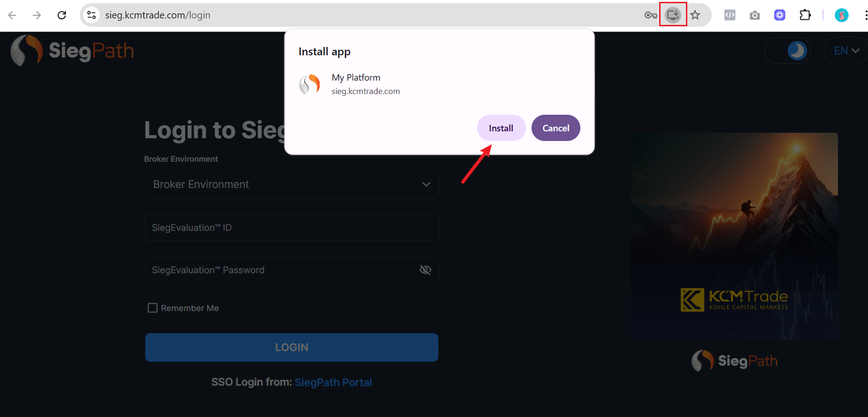The image size is (868, 417).
Task: Click the camera screenshot extension icon
Action: pyautogui.click(x=755, y=15)
